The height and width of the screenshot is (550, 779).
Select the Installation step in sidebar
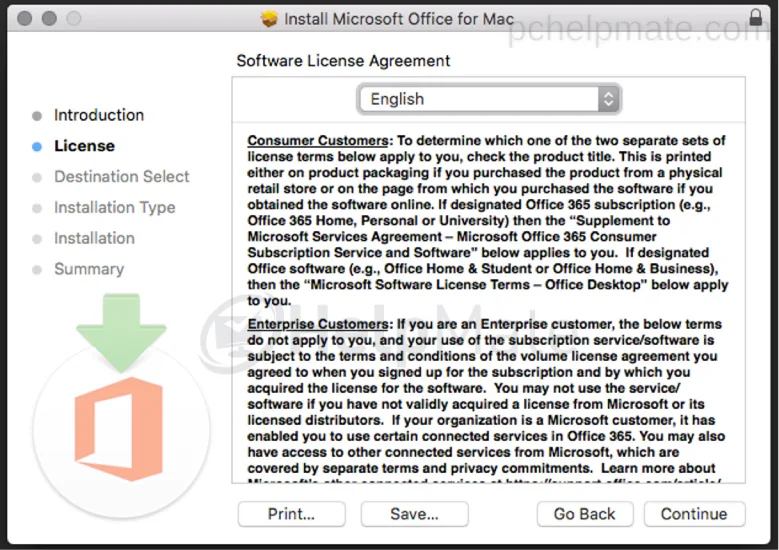(94, 238)
